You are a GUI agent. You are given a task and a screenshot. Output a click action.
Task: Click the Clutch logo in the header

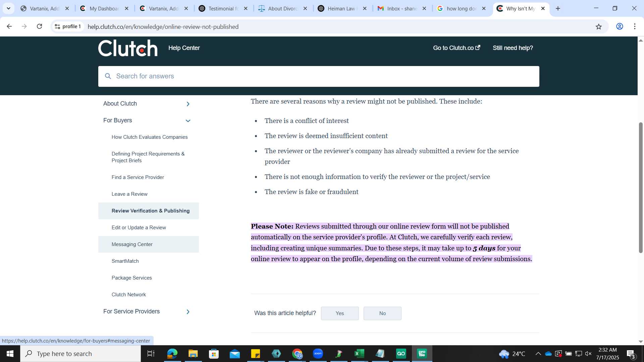(x=128, y=48)
